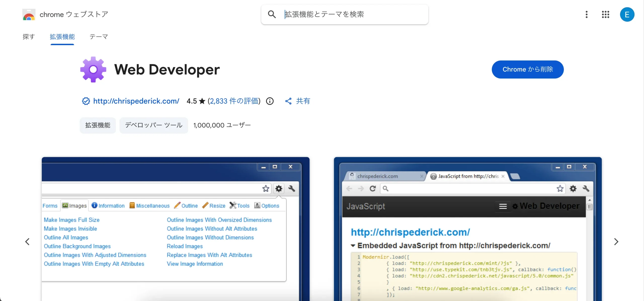This screenshot has width=644, height=301.
Task: Click the Chrome Web Store logo icon
Action: point(29,15)
